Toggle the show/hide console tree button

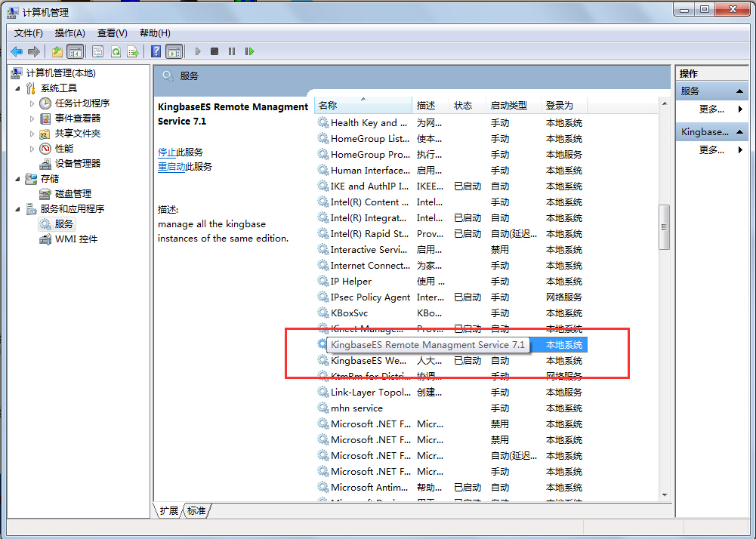click(x=76, y=51)
